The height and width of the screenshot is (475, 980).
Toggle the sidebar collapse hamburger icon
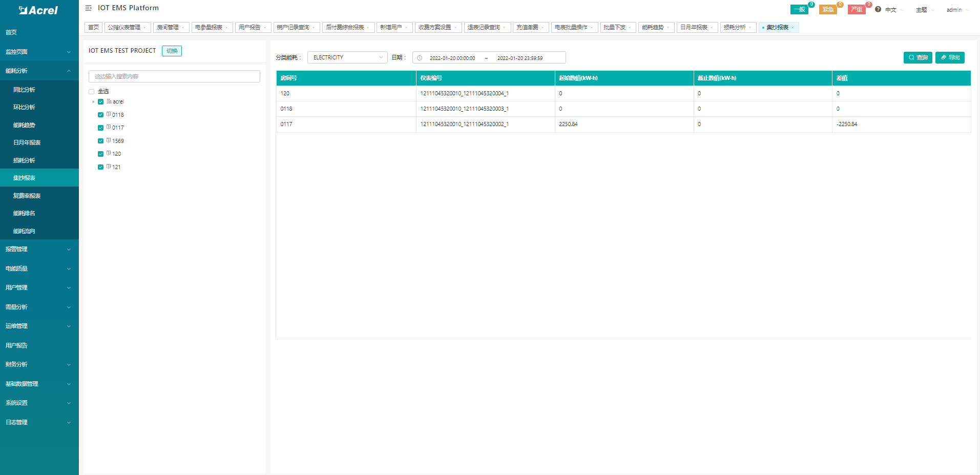(88, 8)
